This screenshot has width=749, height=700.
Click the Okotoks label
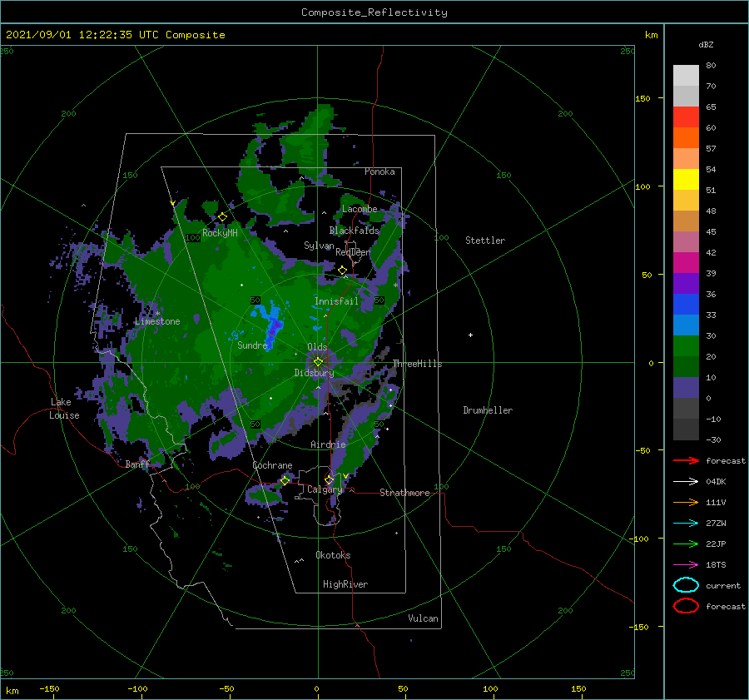coord(333,555)
